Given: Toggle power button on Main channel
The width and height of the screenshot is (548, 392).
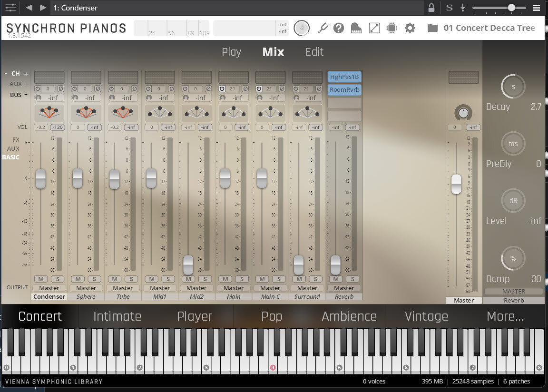Looking at the screenshot, I should point(222,89).
